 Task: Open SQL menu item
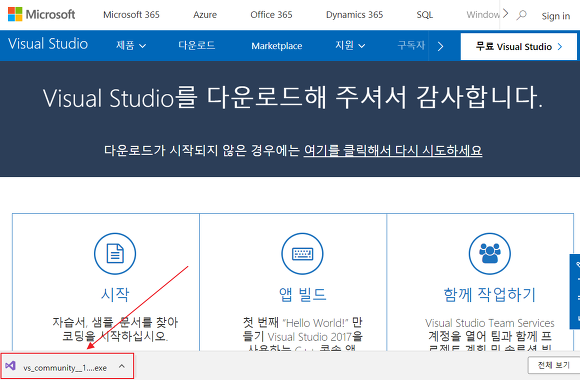pos(425,15)
